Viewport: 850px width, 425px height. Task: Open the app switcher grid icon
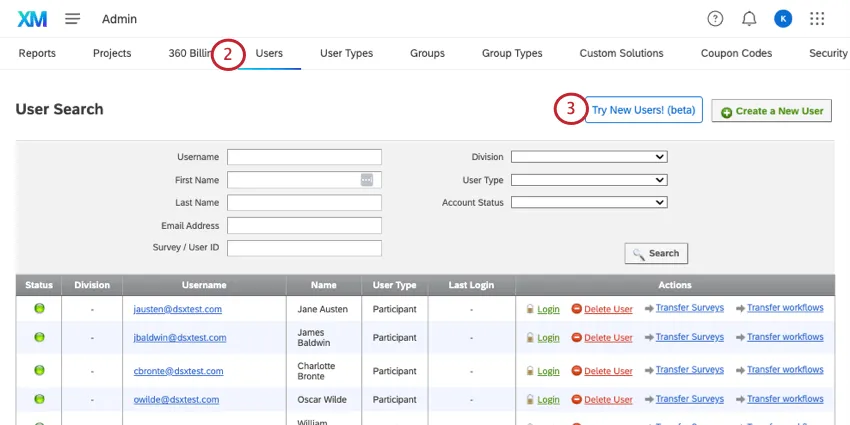(x=817, y=19)
